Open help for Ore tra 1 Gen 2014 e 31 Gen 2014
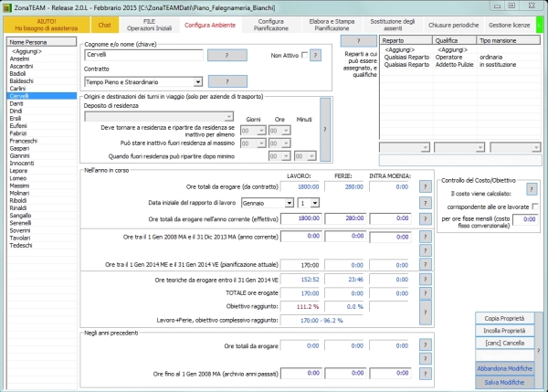This screenshot has height=392, width=548. point(426,265)
